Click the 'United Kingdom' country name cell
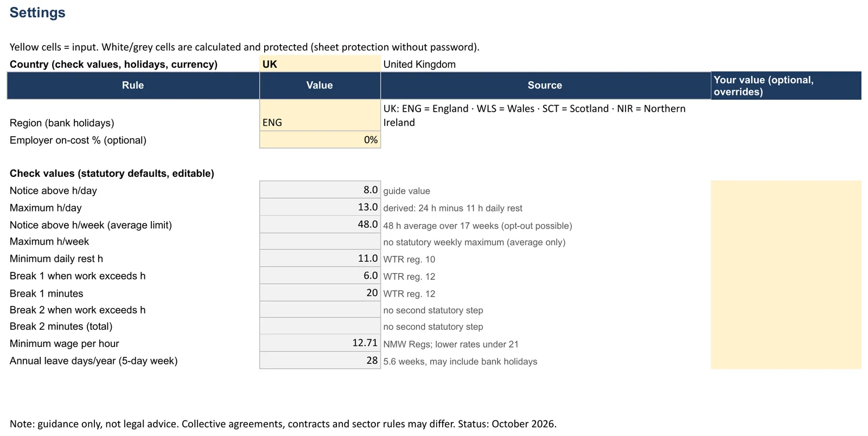The width and height of the screenshot is (868, 436). 419,64
